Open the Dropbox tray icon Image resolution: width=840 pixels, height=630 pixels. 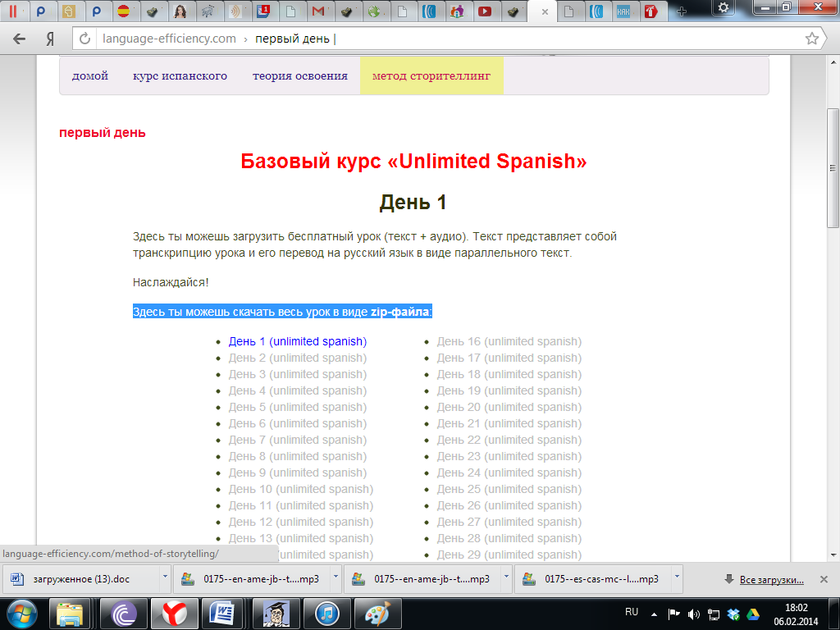[x=733, y=614]
